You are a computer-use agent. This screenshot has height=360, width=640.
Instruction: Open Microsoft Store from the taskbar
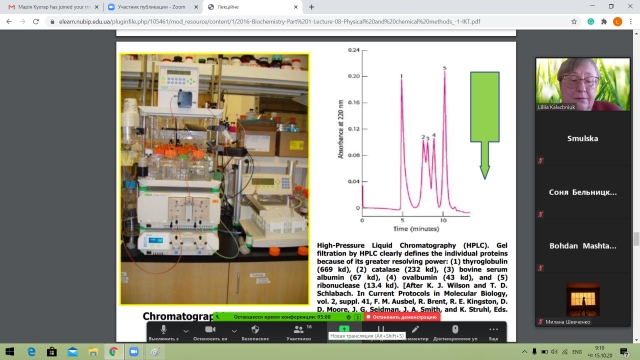[x=52, y=351]
